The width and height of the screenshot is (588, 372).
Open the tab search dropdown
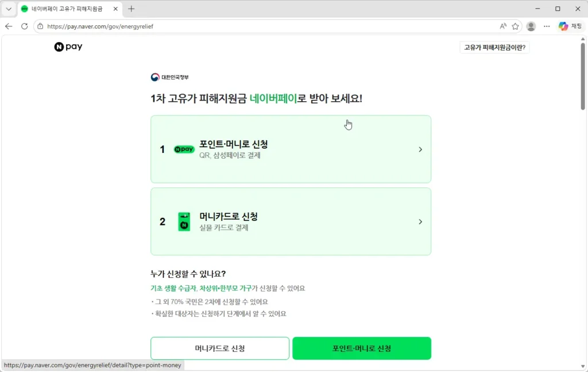[x=9, y=9]
